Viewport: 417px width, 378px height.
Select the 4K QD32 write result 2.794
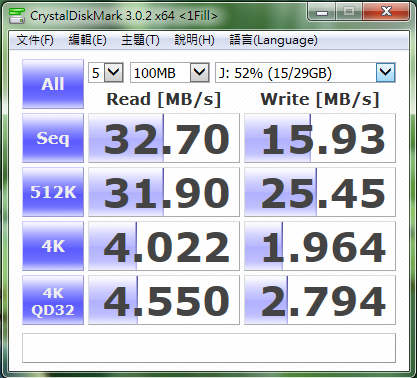320,300
